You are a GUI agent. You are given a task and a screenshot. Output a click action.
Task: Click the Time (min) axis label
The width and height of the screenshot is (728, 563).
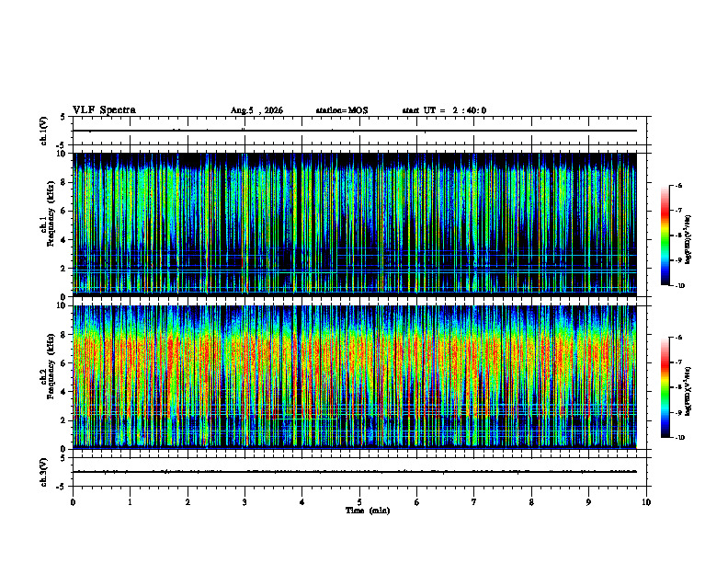(x=368, y=511)
